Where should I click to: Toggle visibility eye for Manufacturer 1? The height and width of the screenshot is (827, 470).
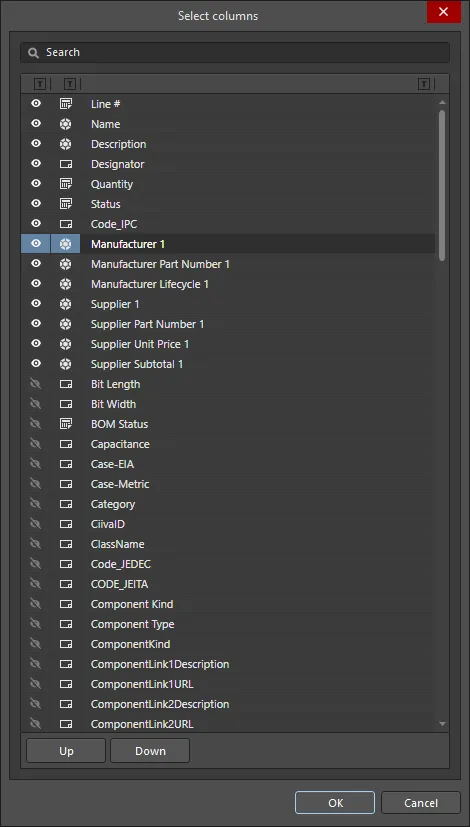pyautogui.click(x=36, y=244)
